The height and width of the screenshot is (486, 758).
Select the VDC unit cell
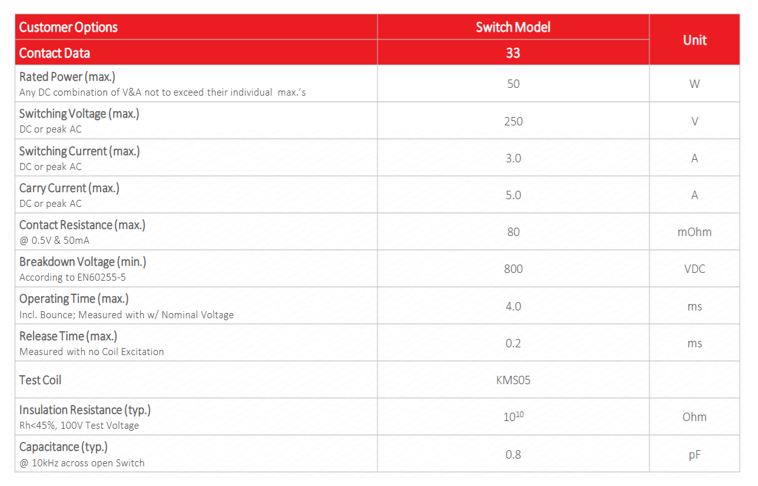(x=694, y=269)
